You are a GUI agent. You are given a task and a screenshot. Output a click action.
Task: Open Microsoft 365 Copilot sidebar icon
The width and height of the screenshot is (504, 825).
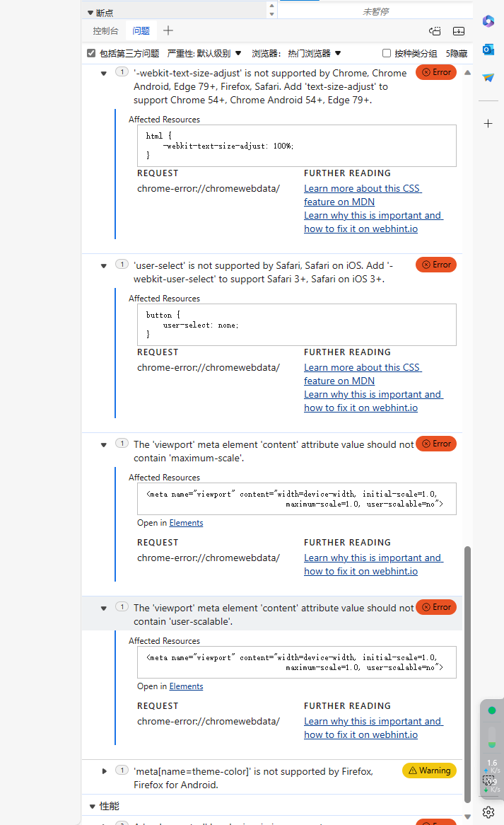coord(488,21)
